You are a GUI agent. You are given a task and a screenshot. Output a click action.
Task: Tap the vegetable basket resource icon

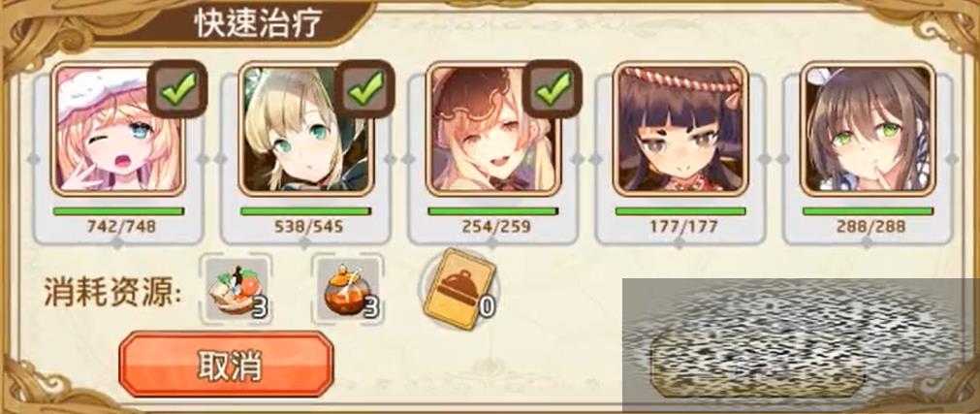pos(237,290)
